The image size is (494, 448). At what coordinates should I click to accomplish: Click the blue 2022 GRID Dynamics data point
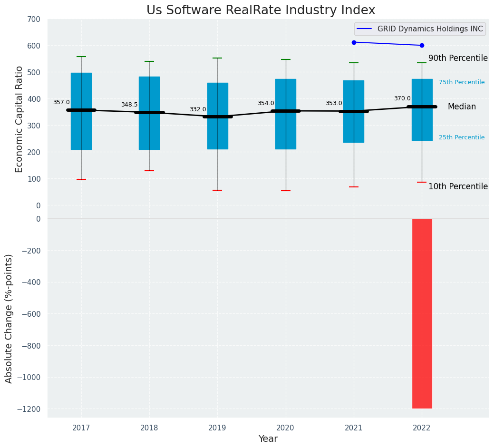pos(422,45)
